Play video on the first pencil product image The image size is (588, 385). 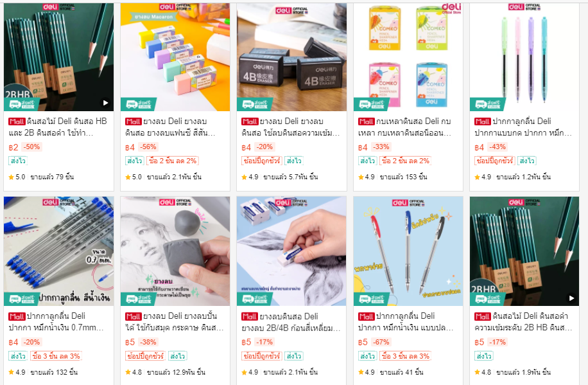tap(105, 103)
